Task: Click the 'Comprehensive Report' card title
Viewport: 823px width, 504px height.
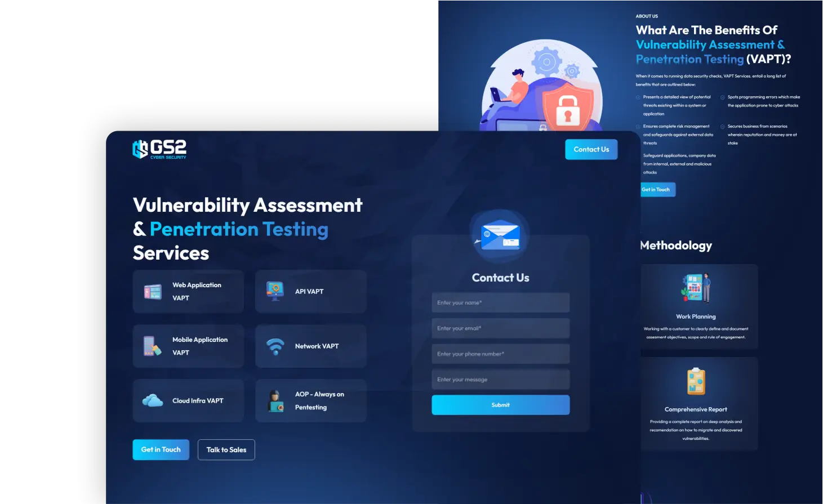Action: [696, 409]
